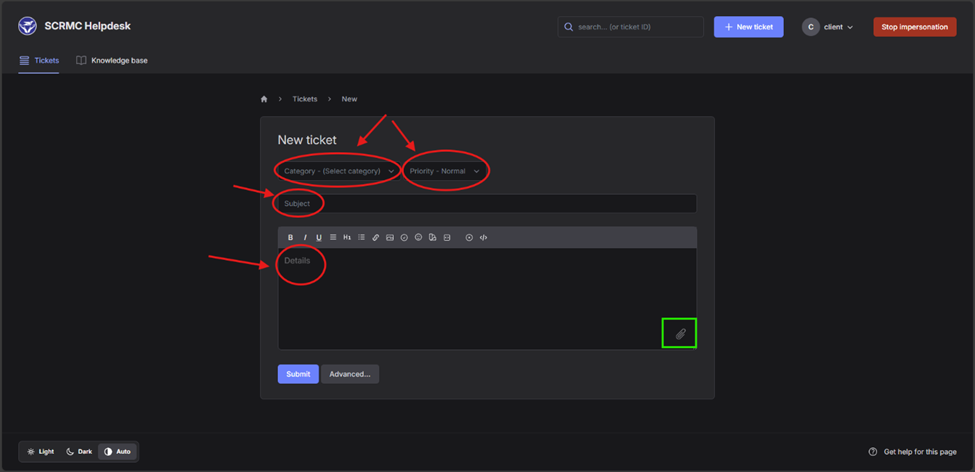This screenshot has height=472, width=975.
Task: Click into the Subject input field
Action: (487, 204)
